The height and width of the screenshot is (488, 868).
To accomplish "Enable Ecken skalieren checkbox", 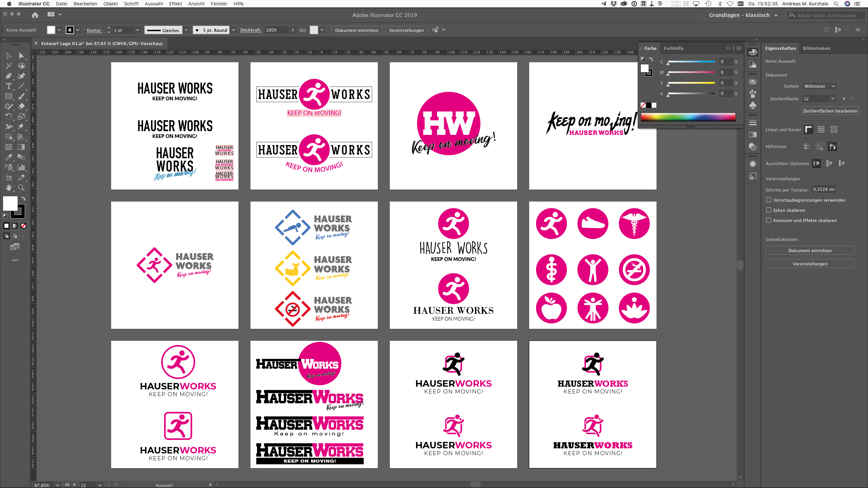I will tap(769, 210).
